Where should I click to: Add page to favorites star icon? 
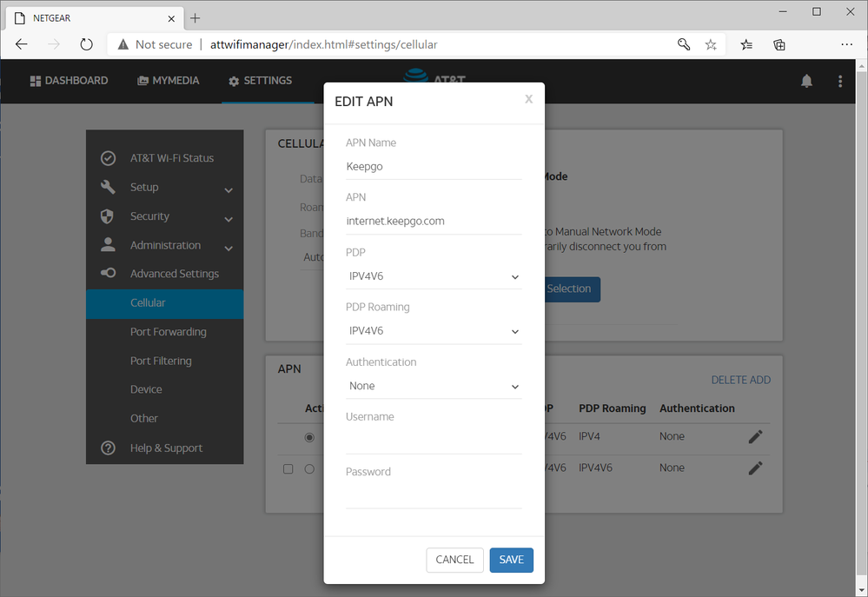coord(711,44)
